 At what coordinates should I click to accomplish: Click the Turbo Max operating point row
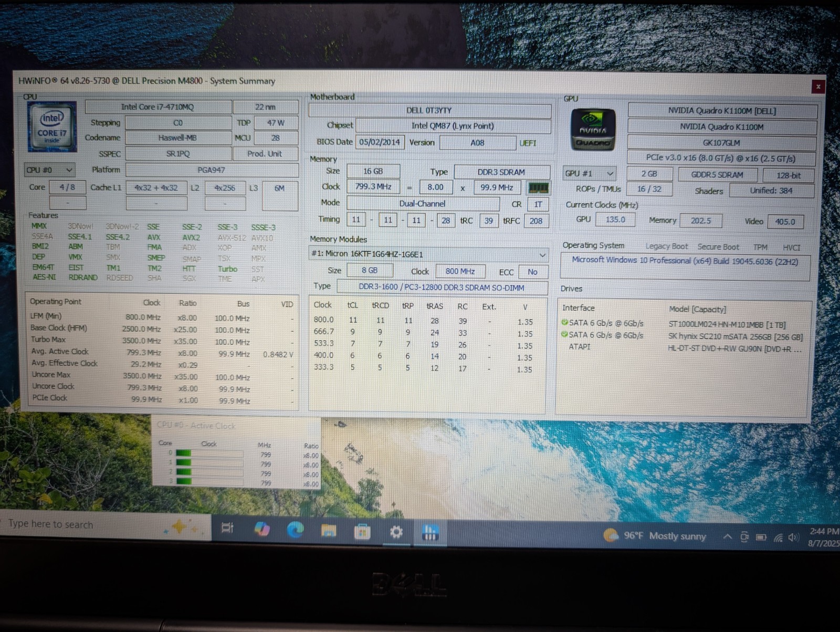click(162, 341)
